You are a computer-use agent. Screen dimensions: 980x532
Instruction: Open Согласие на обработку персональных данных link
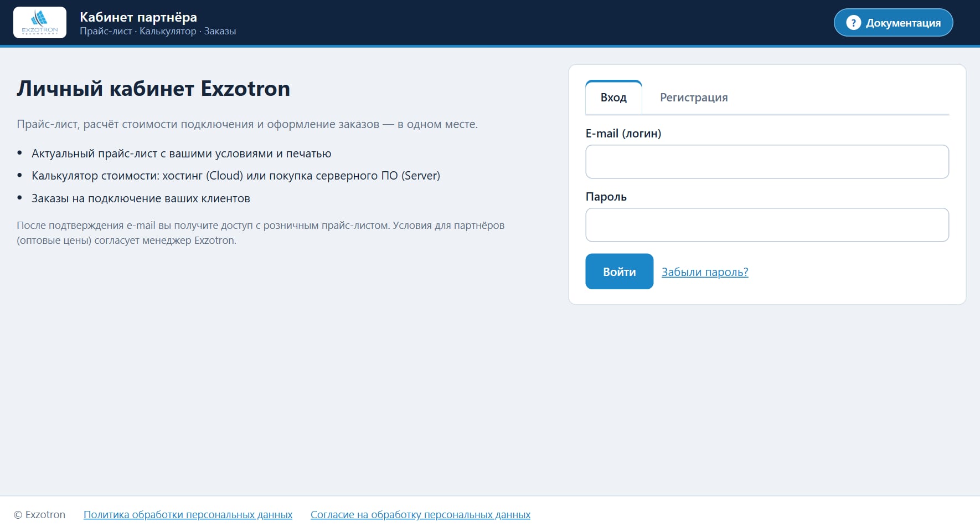tap(420, 515)
